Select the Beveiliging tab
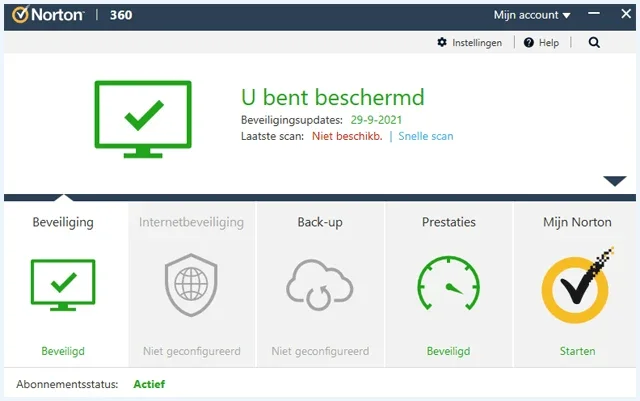 coord(63,222)
